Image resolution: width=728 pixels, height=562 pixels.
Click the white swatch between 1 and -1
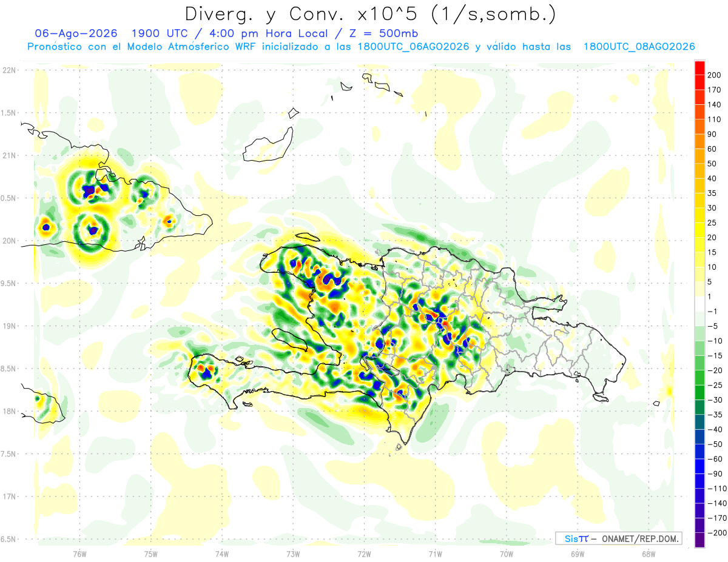click(699, 304)
